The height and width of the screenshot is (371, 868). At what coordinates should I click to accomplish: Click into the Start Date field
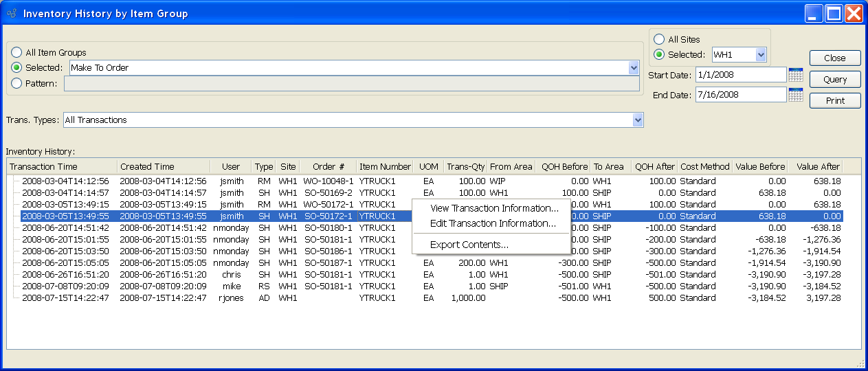point(739,75)
